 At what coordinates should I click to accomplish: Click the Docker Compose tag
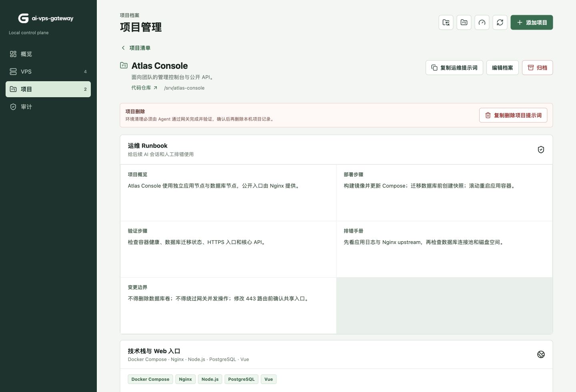[150, 379]
